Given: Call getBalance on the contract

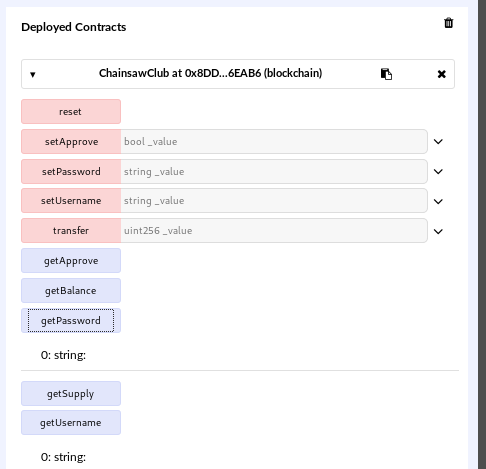Looking at the screenshot, I should coord(71,291).
